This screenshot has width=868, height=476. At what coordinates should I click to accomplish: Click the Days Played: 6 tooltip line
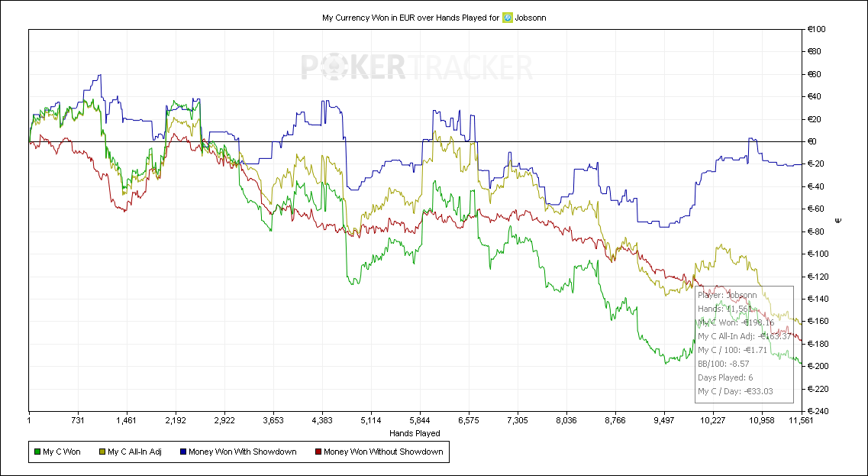725,377
